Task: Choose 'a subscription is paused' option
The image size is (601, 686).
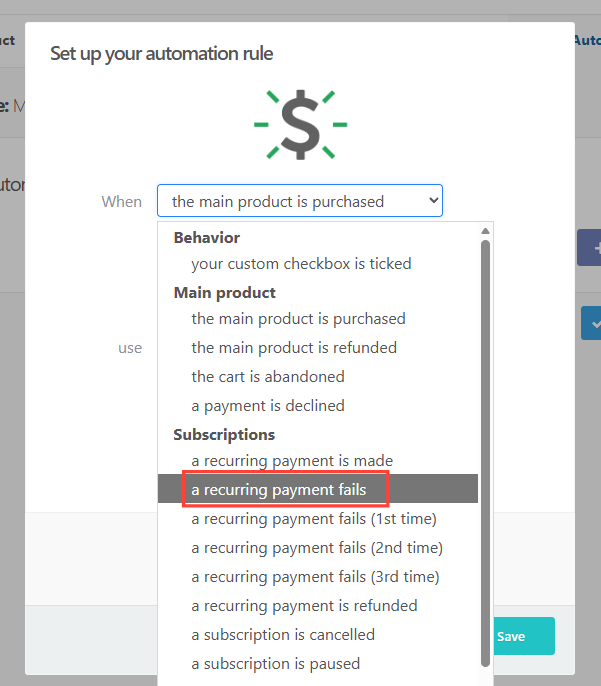Action: pos(275,664)
